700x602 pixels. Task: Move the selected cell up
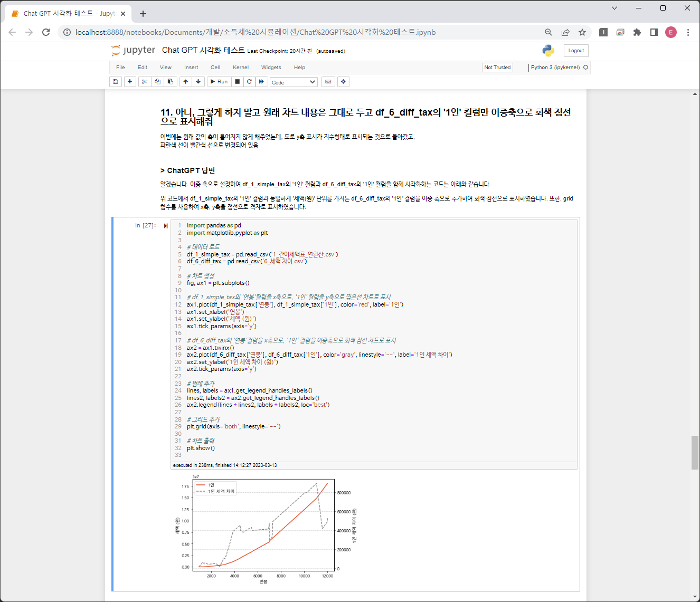pyautogui.click(x=185, y=82)
